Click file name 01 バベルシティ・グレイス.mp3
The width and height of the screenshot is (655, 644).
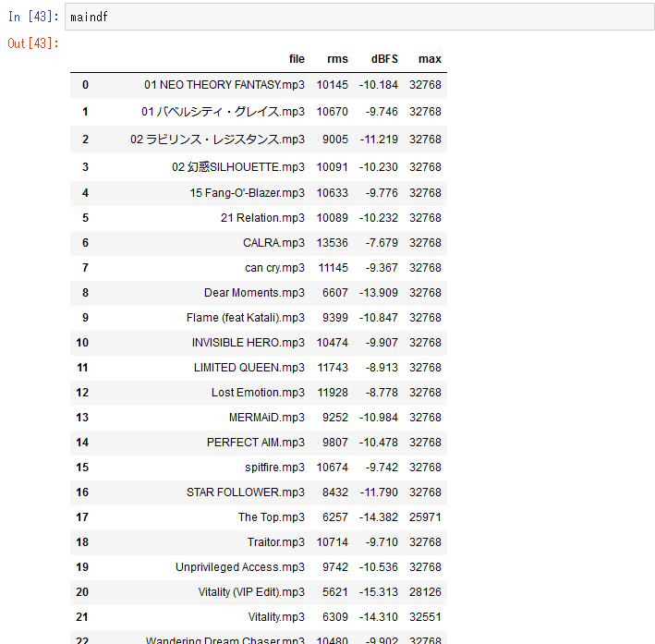[223, 112]
